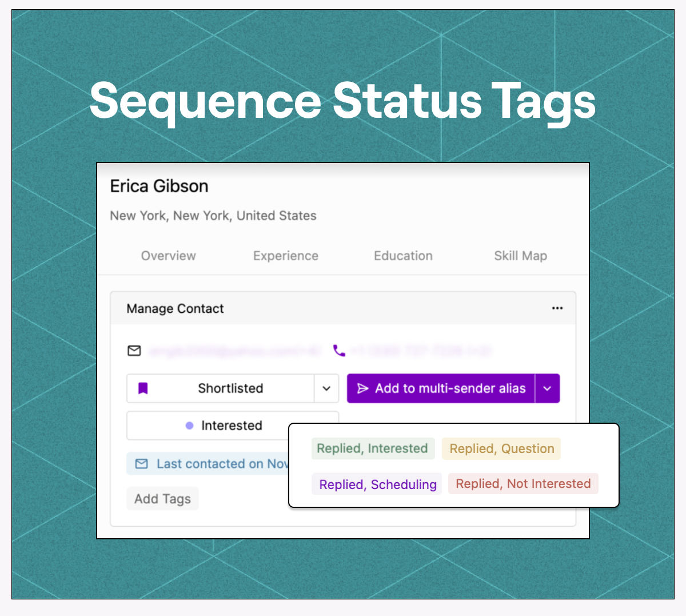Click the paper plane send icon
686x616 pixels.
[362, 388]
